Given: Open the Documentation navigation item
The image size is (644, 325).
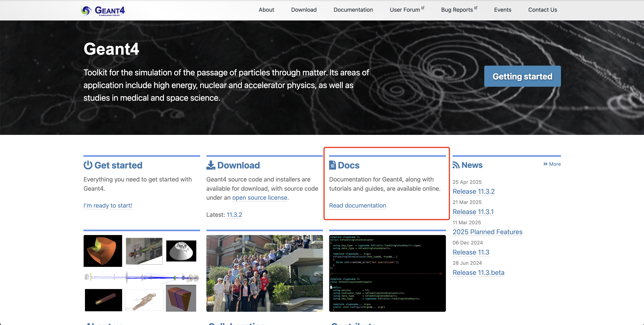Looking at the screenshot, I should pyautogui.click(x=353, y=10).
